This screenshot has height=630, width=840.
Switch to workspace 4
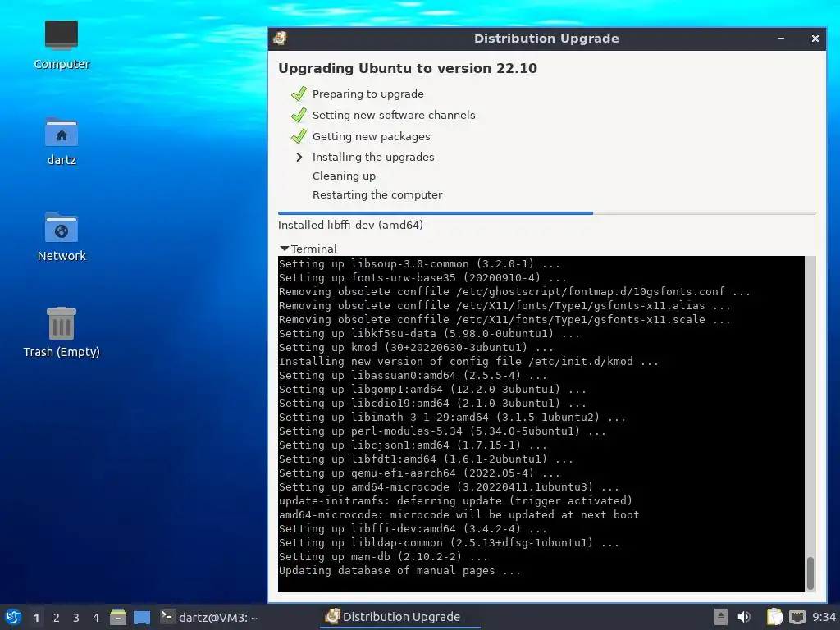(x=96, y=618)
